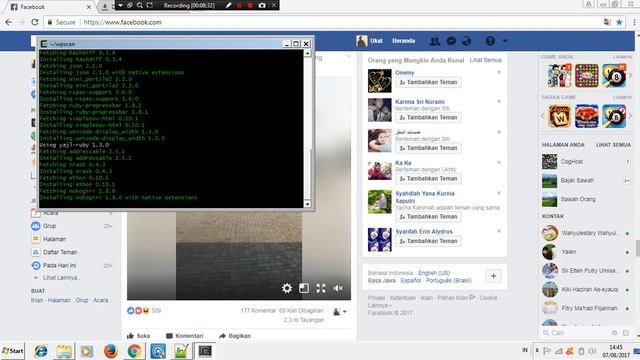Viewport: 640px width, 360px height.
Task: Click Lihat Semua next to Halaman Anda
Action: 613,145
